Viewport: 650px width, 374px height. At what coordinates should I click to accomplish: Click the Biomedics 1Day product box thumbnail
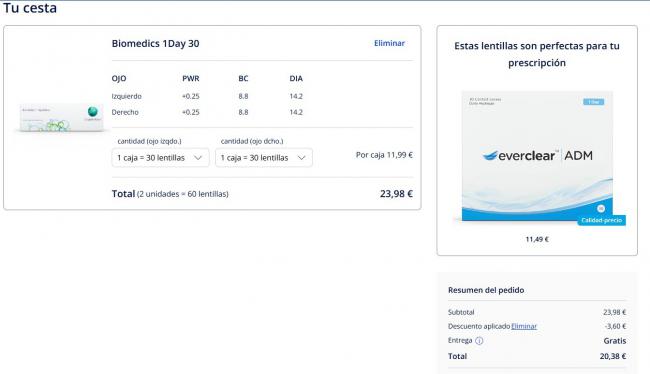click(61, 118)
